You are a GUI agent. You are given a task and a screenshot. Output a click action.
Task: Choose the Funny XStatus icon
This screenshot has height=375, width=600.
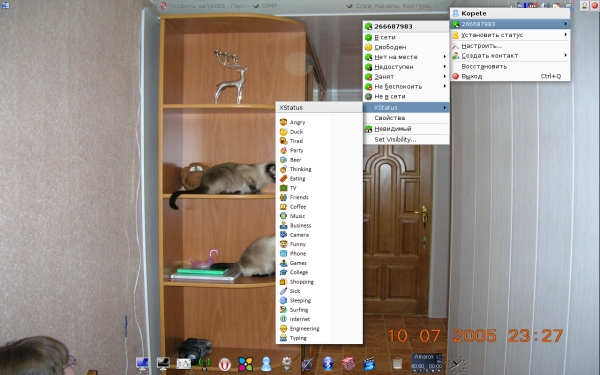tap(283, 244)
